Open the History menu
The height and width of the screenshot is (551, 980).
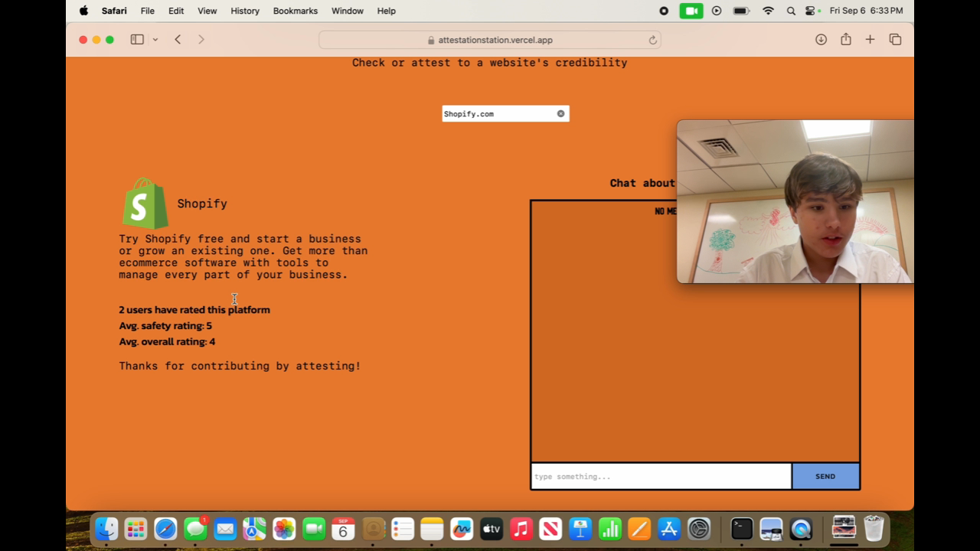pyautogui.click(x=245, y=11)
